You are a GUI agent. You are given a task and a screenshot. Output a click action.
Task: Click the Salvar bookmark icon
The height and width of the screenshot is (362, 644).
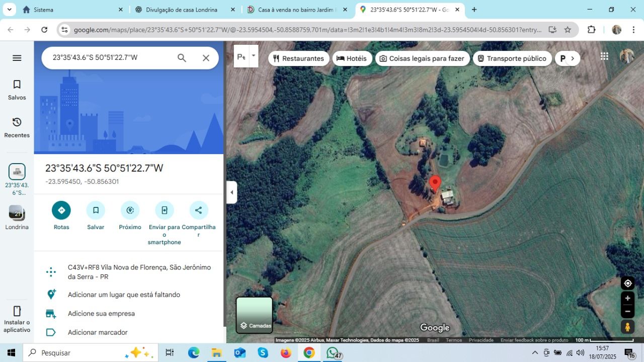click(96, 210)
